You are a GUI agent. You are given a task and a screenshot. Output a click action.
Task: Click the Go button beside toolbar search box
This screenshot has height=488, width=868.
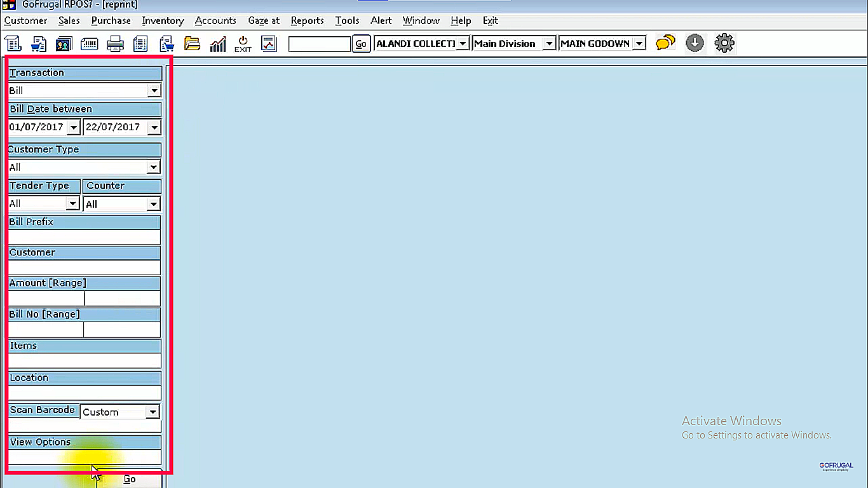361,44
